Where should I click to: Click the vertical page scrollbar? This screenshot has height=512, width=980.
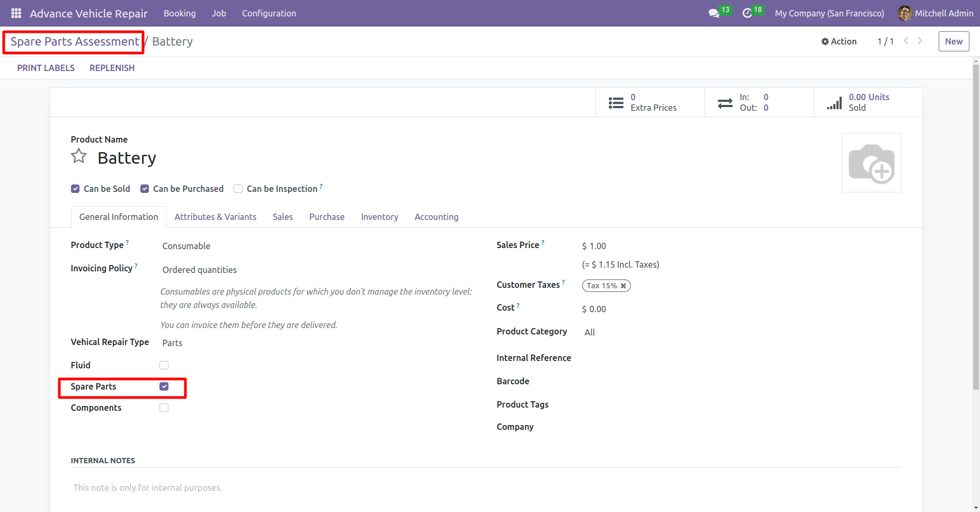click(x=976, y=228)
